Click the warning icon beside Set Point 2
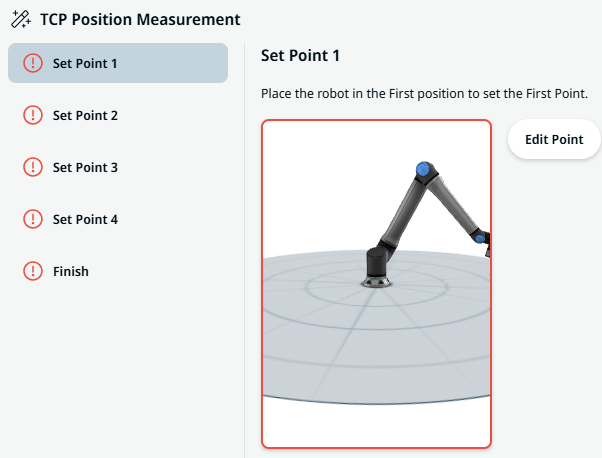Screen dimensions: 602x458 [x=32, y=115]
